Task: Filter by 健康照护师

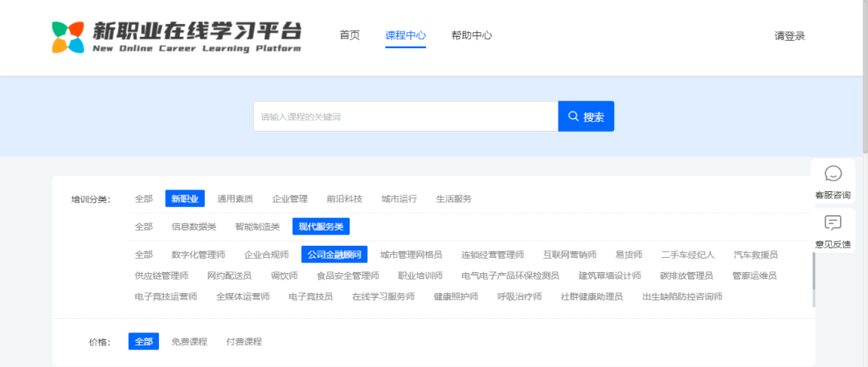Action: [x=457, y=296]
